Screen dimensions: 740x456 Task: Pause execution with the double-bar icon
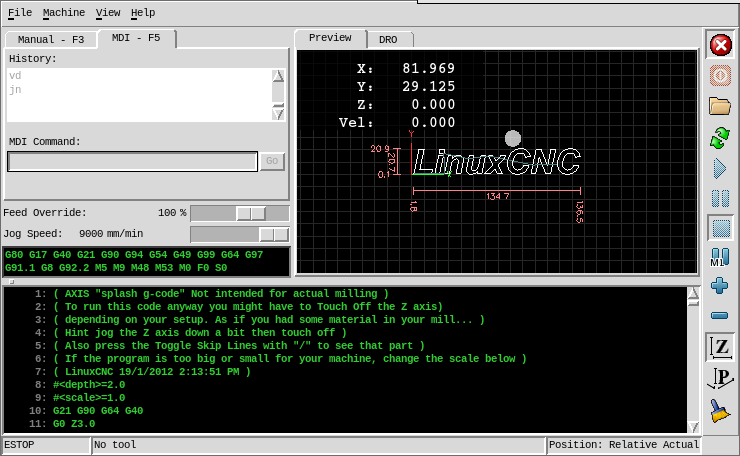(720, 199)
